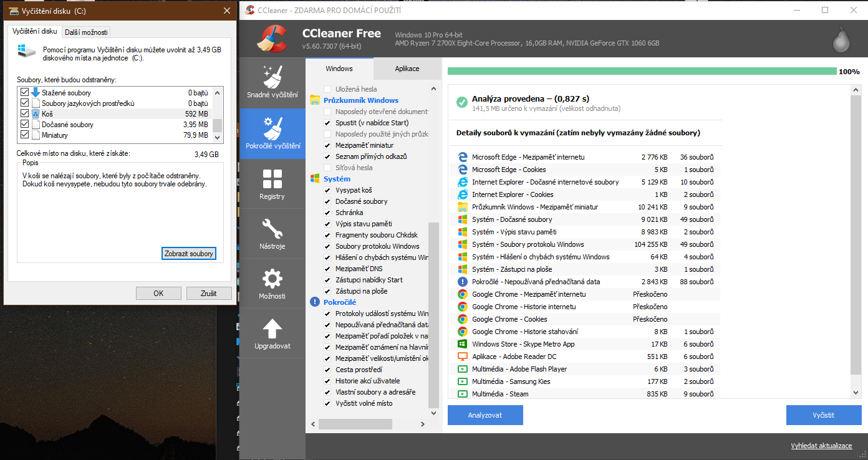
Task: Open Snadné vyčištění in CCleaner sidebar
Action: (272, 83)
